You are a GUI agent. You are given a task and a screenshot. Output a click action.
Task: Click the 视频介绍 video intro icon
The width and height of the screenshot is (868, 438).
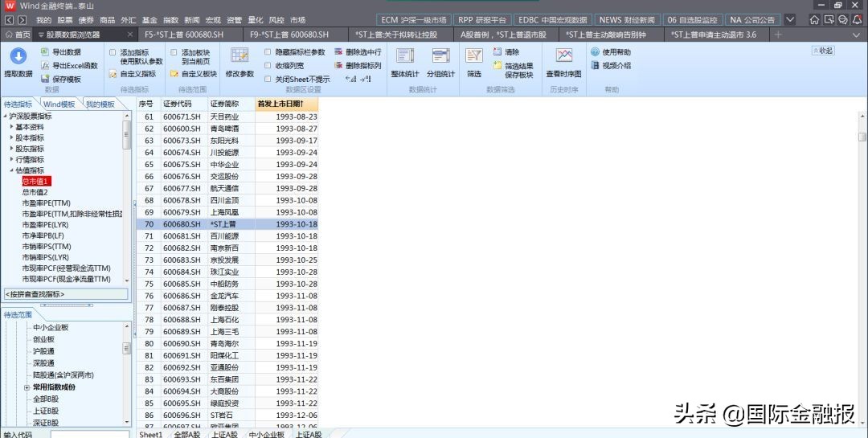coord(595,65)
